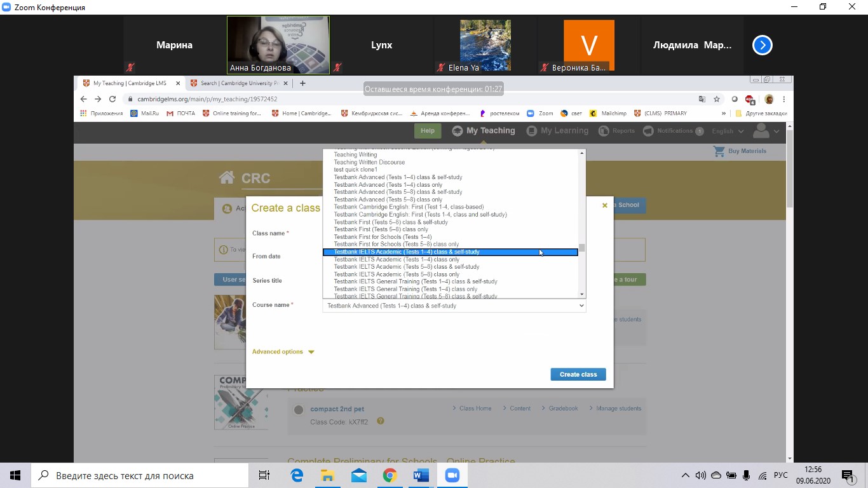Click the Zoom icon on the taskbar
Image resolution: width=868 pixels, height=488 pixels.
[x=452, y=475]
